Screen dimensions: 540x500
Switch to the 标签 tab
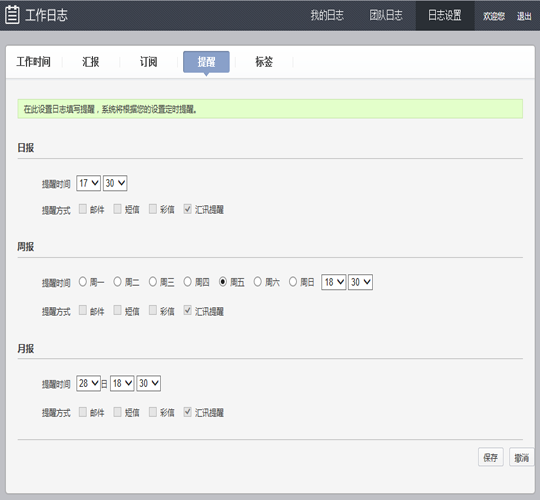pos(264,62)
